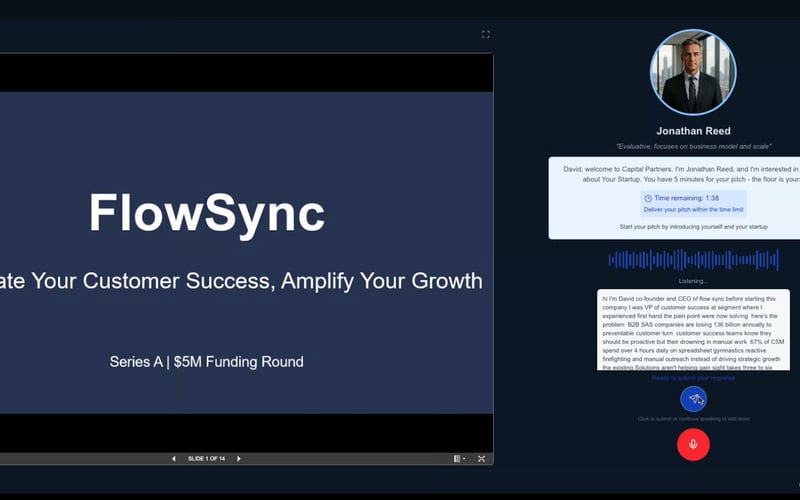Image resolution: width=800 pixels, height=500 pixels.
Task: Click the "SLIDE 1 OF 14" indicator
Action: tap(206, 459)
